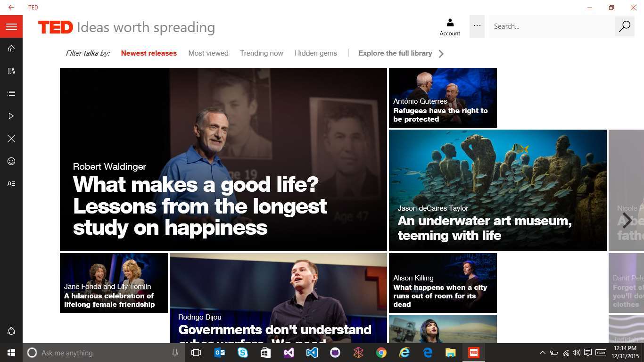Open the Edge browser in taskbar
Viewport: 644px width, 362px height.
coord(428,353)
